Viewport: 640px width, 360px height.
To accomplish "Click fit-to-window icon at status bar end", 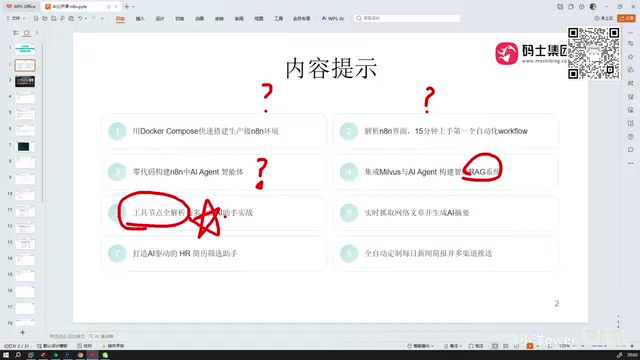I will tap(632, 346).
